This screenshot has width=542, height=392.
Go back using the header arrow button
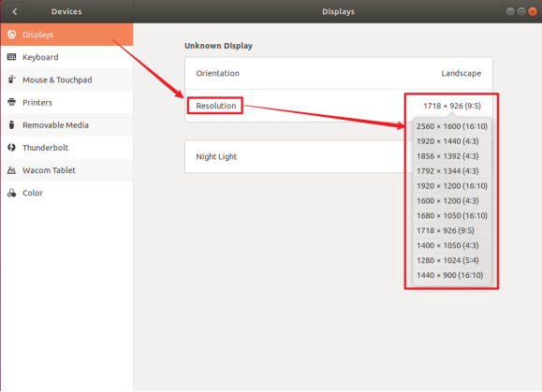coord(15,12)
